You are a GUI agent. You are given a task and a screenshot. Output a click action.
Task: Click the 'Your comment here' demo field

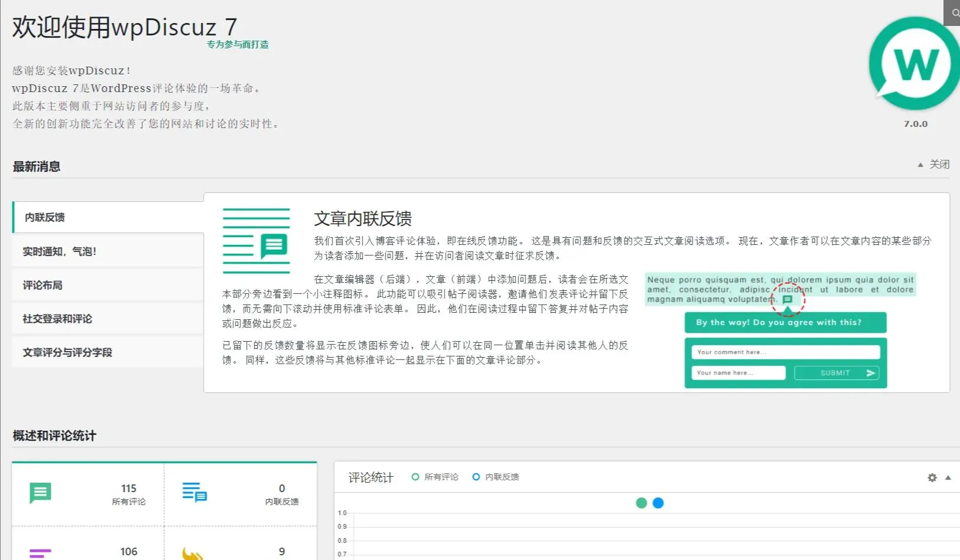(785, 352)
